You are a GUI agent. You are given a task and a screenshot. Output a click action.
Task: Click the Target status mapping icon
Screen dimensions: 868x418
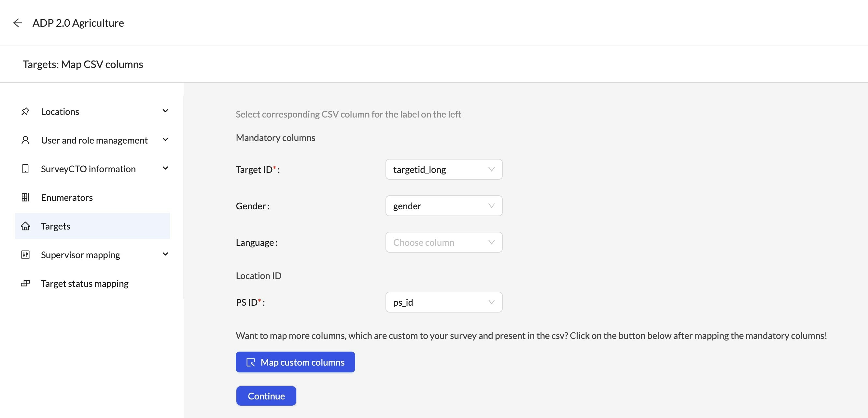25,283
